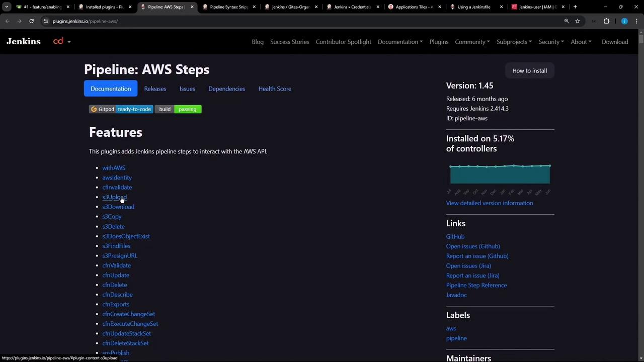Open a new browser tab
644x362 pixels.
click(575, 7)
